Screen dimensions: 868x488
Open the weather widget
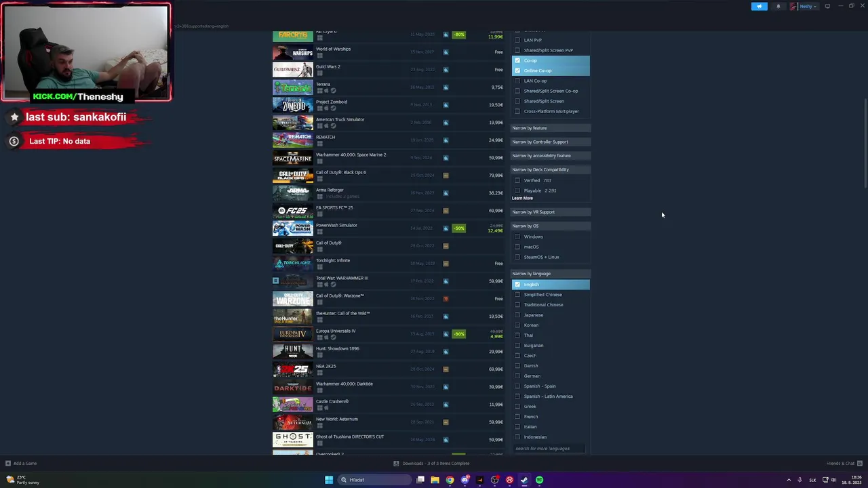click(22, 480)
